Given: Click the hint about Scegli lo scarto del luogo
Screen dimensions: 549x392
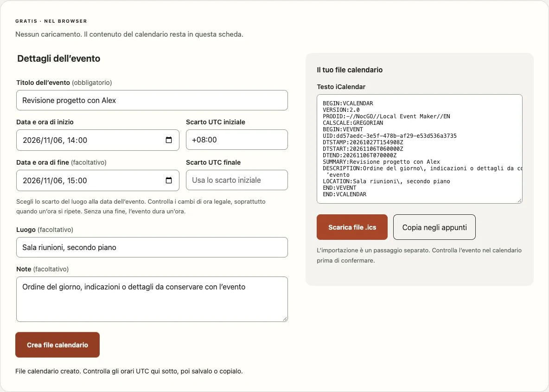Looking at the screenshot, I should click(x=141, y=206).
